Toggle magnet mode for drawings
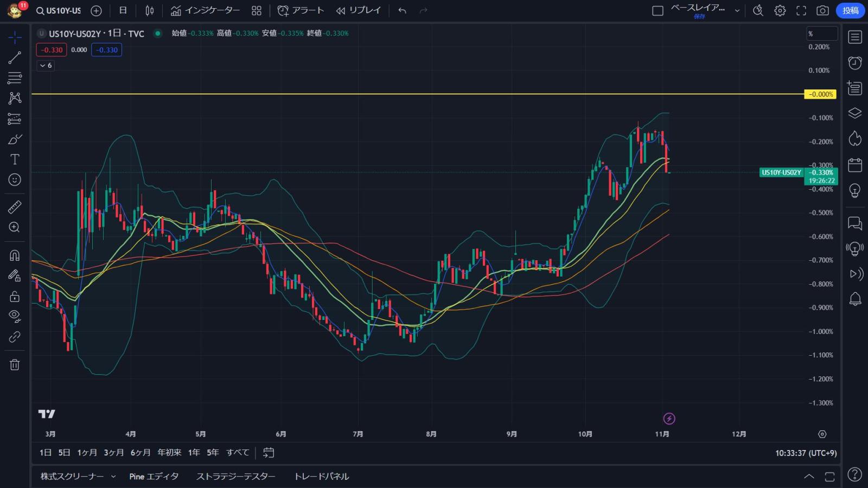This screenshot has width=868, height=488. click(x=15, y=255)
